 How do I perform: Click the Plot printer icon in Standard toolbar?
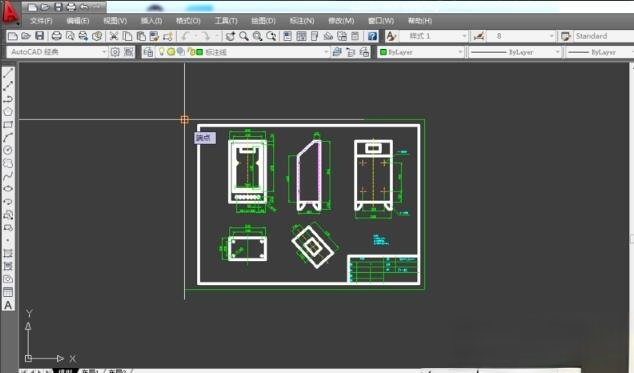57,36
